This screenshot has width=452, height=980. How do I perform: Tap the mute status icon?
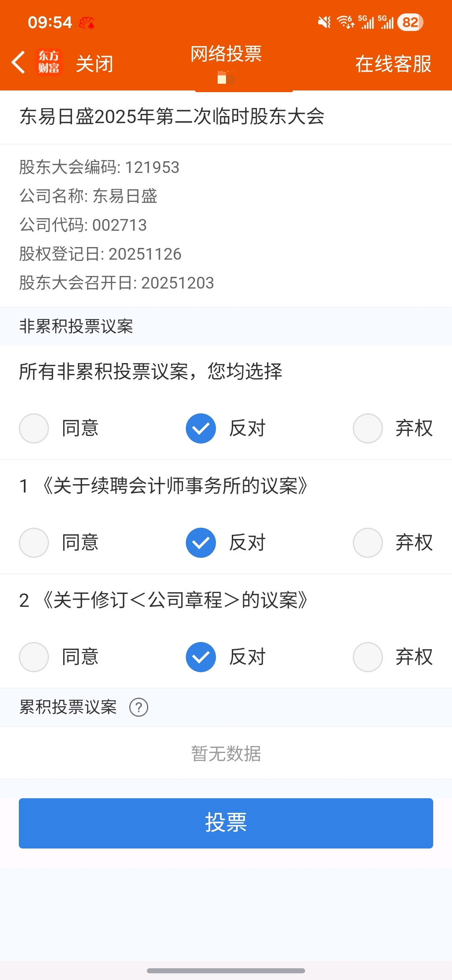click(324, 22)
